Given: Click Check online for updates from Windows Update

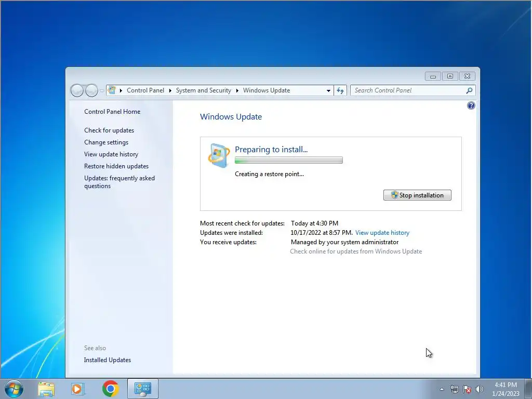Looking at the screenshot, I should [356, 251].
